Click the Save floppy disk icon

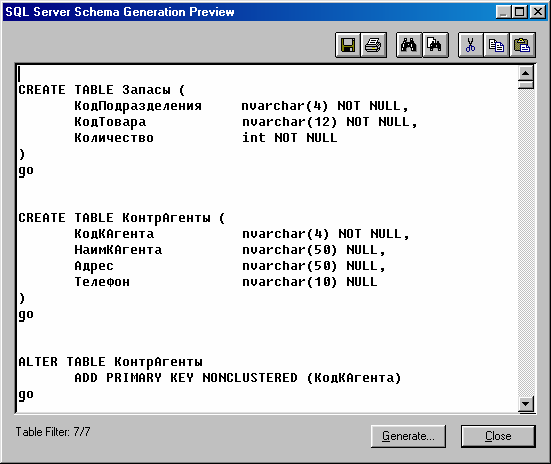[348, 45]
